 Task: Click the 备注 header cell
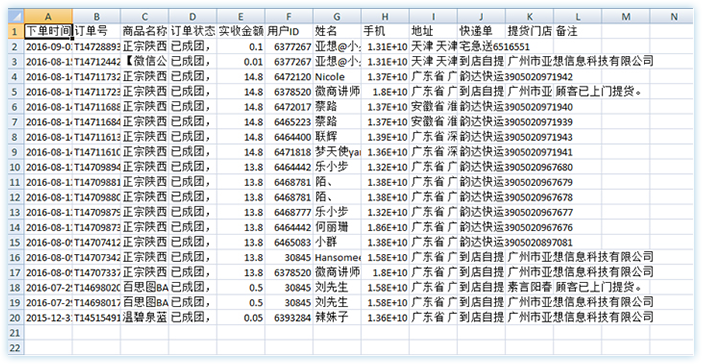pyautogui.click(x=578, y=31)
